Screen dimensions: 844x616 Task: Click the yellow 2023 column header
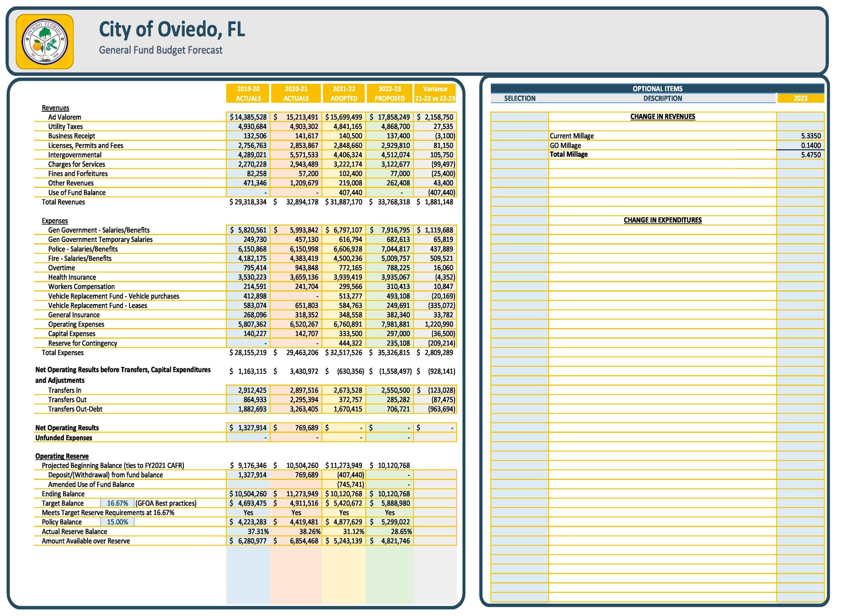click(800, 99)
